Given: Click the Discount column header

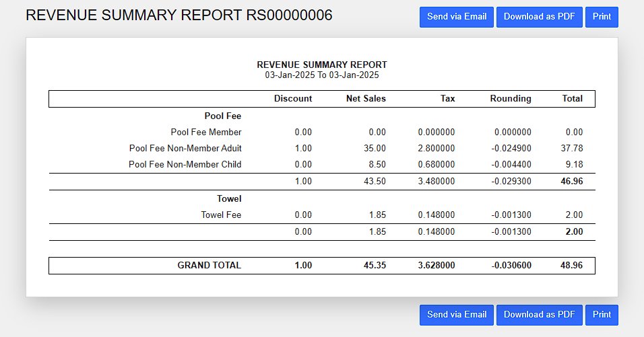Looking at the screenshot, I should coord(293,99).
